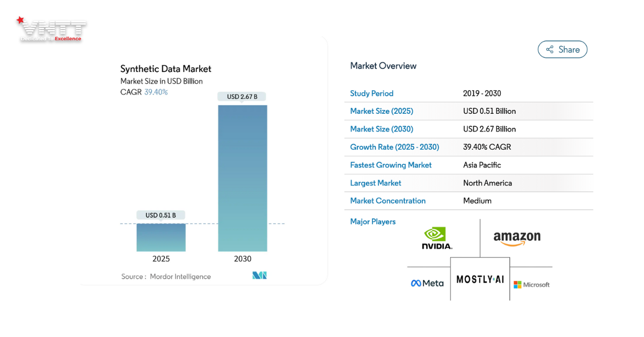644x337 pixels.
Task: Click the 2025 market size bar
Action: [160, 237]
